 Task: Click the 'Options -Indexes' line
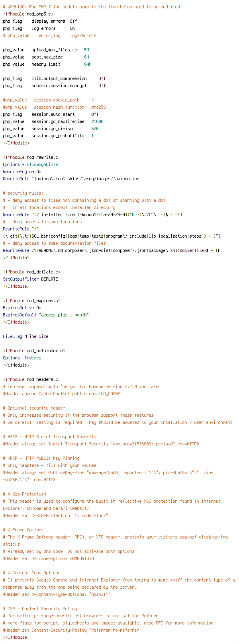(22, 358)
